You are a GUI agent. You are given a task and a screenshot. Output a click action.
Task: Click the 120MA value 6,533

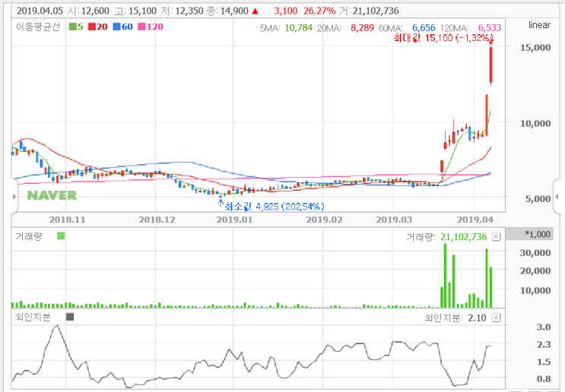(489, 27)
